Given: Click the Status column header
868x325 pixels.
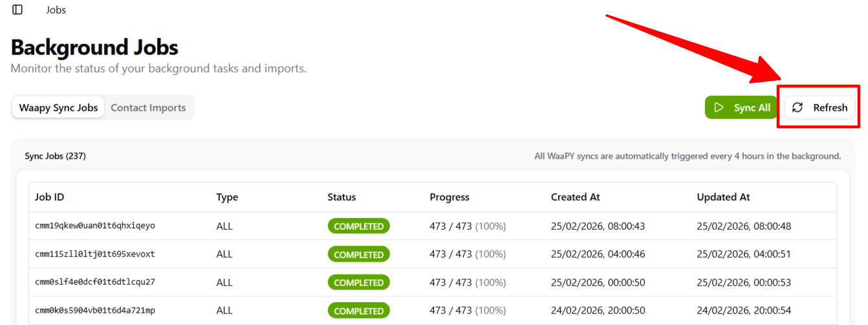Looking at the screenshot, I should (342, 197).
